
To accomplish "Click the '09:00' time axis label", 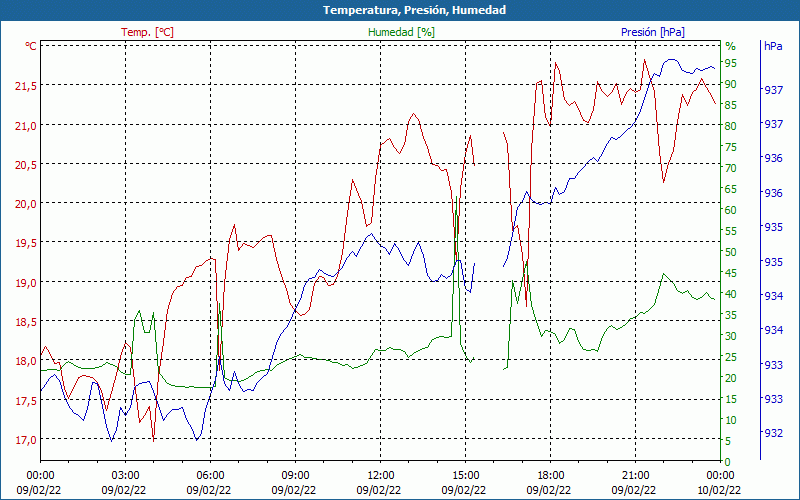I will pyautogui.click(x=295, y=476).
